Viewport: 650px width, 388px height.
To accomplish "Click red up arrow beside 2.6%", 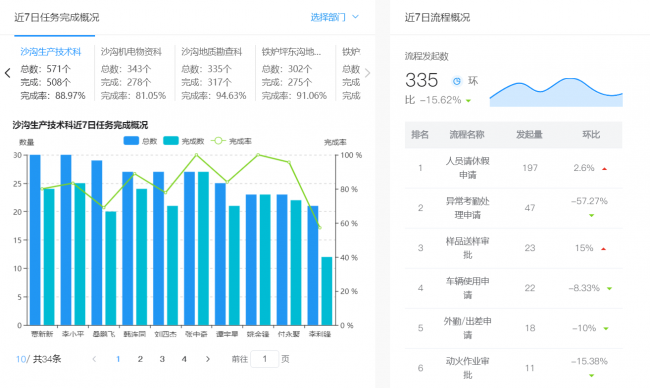I will coord(604,169).
